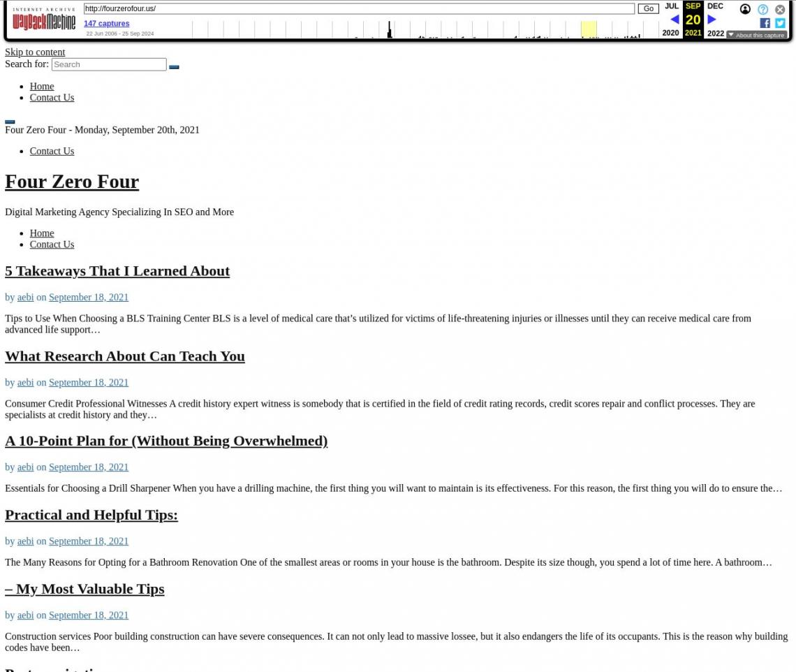Open the Wayback user account icon

(x=745, y=9)
